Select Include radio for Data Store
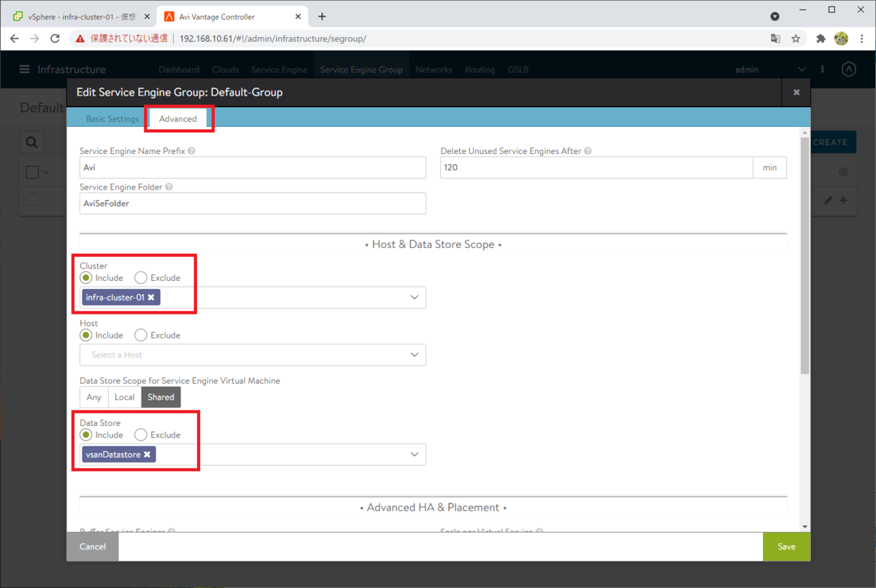Image resolution: width=876 pixels, height=588 pixels. (86, 435)
